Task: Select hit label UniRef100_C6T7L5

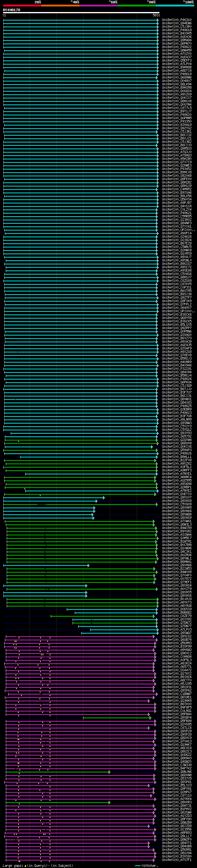Action: pos(177,108)
